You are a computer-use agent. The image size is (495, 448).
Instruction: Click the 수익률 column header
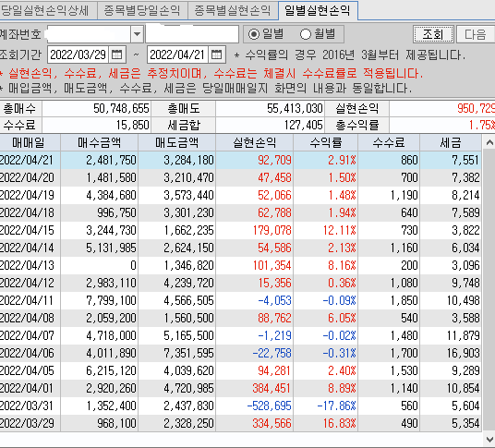[325, 142]
